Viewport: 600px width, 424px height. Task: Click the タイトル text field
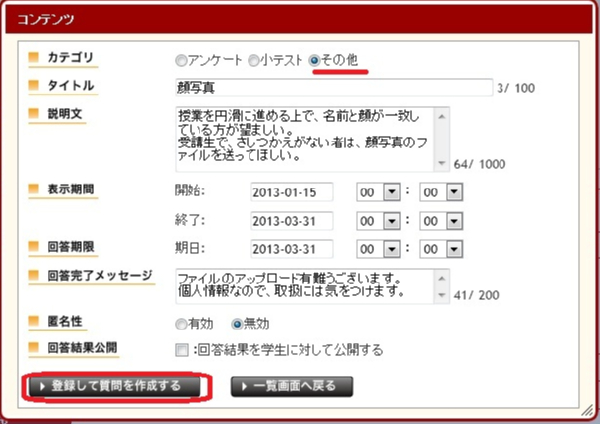coord(332,87)
